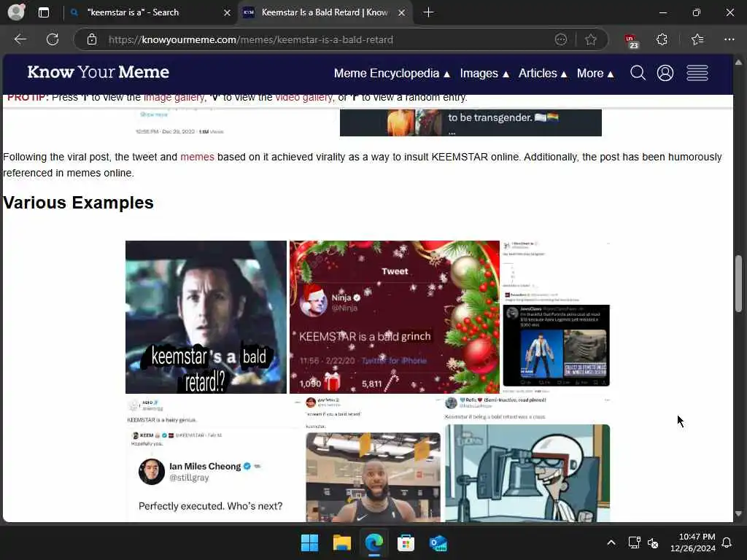The width and height of the screenshot is (747, 560).
Task: Open the Favorites list icon
Action: 697,39
